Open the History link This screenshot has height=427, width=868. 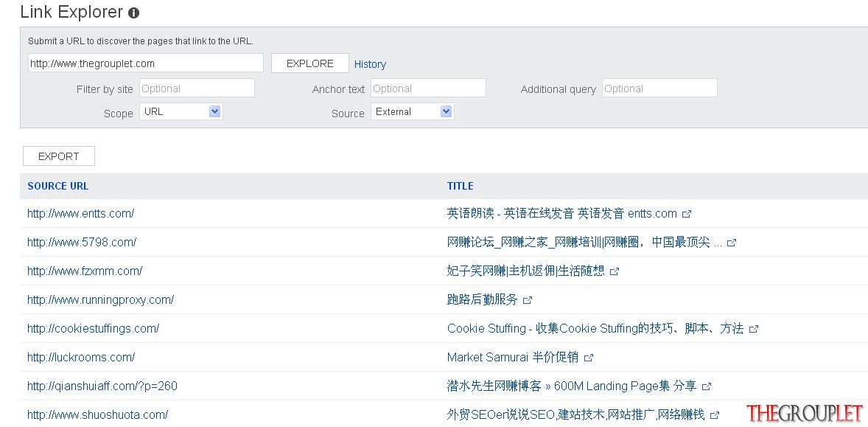(370, 64)
